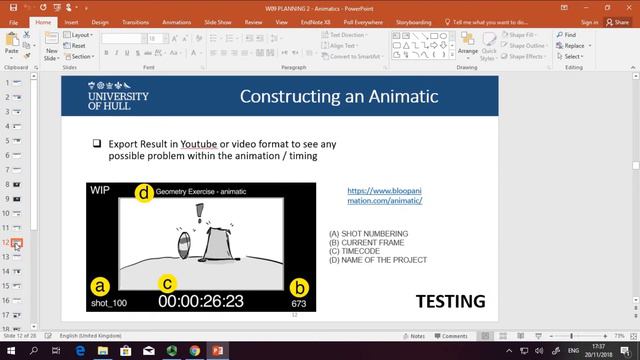Toggle Strikethrough formatting

pos(148,53)
